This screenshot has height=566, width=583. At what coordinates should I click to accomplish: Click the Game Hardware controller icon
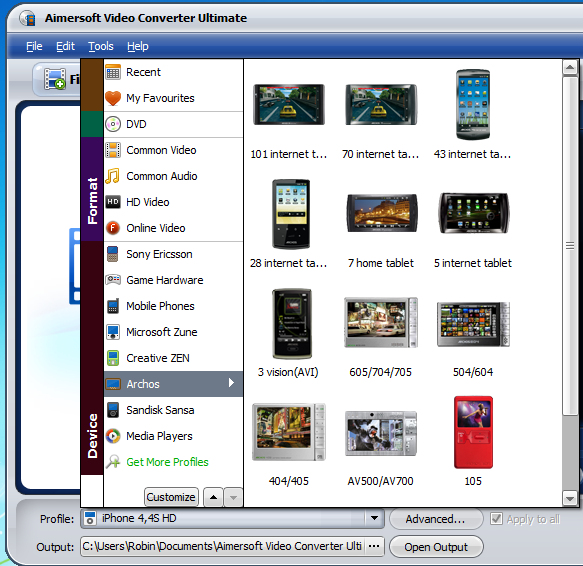coord(113,280)
